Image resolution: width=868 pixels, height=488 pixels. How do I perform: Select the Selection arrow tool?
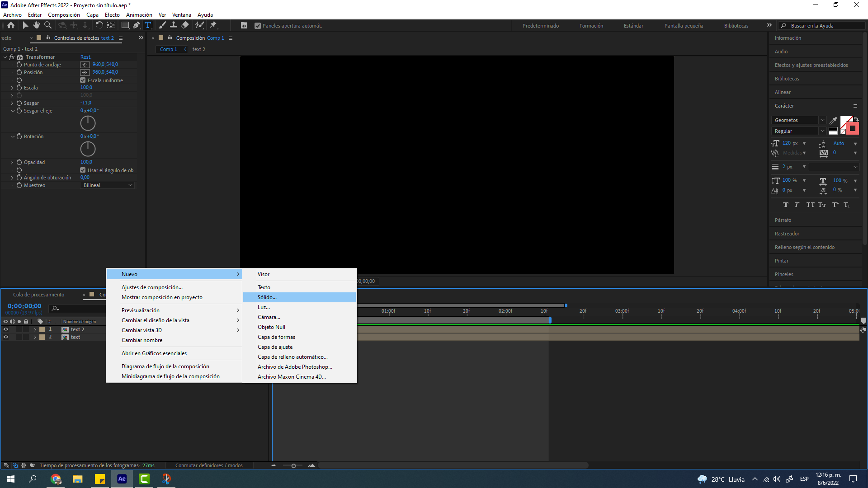[25, 25]
